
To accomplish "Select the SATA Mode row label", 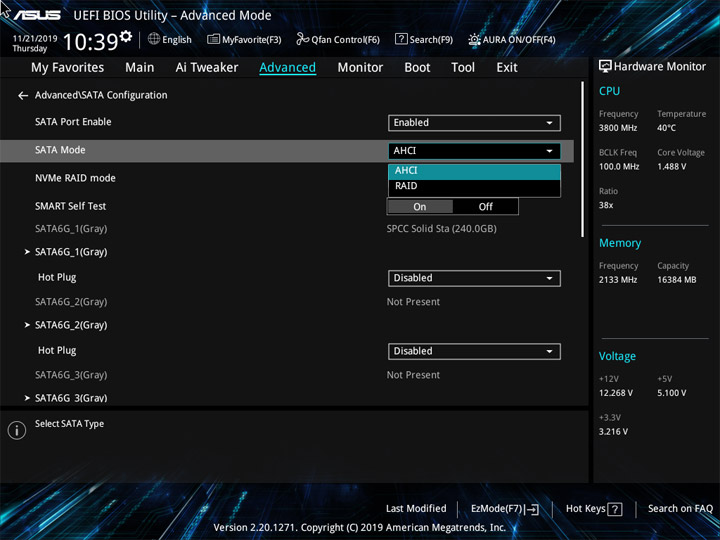I will [x=60, y=150].
